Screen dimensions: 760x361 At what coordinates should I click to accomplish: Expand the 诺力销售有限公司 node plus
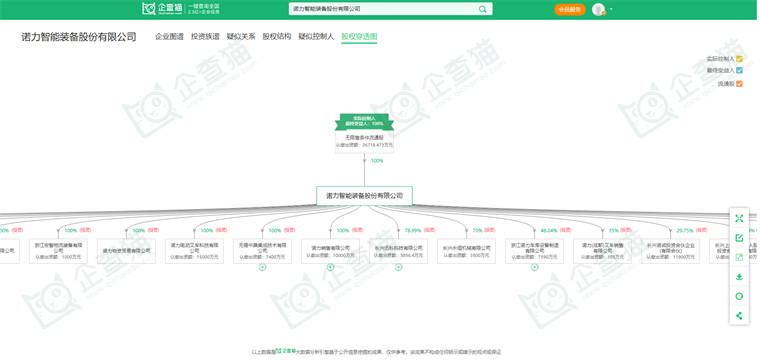pyautogui.click(x=331, y=267)
